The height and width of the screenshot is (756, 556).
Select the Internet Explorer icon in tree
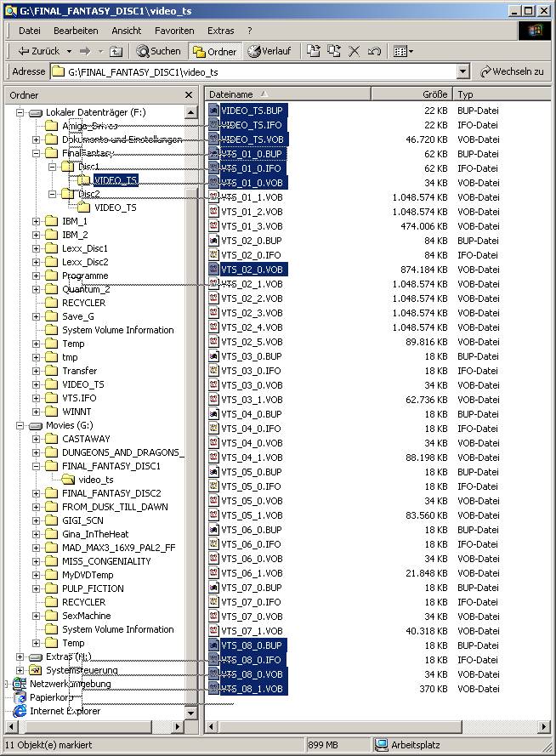[x=20, y=711]
